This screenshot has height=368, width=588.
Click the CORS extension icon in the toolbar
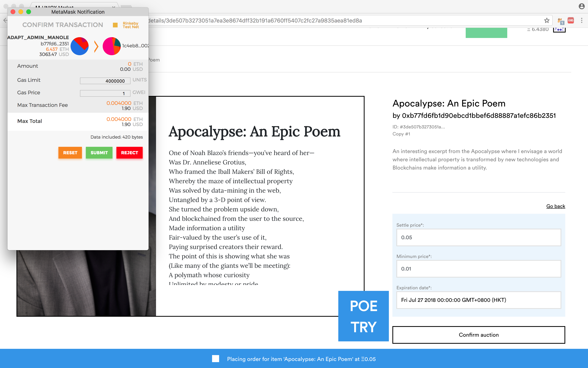[570, 20]
